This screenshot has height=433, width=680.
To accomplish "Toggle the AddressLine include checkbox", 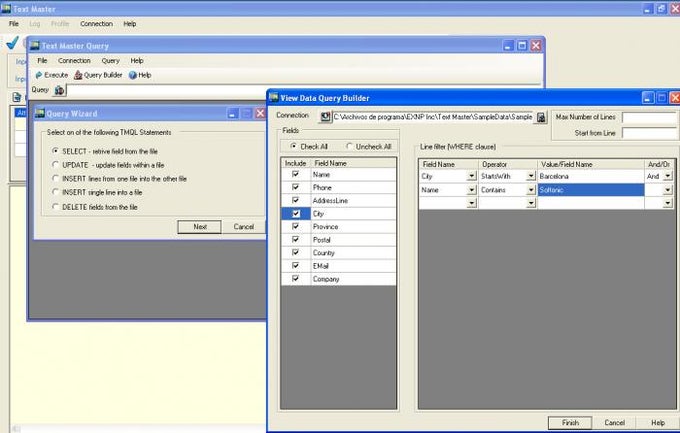I will pyautogui.click(x=295, y=200).
